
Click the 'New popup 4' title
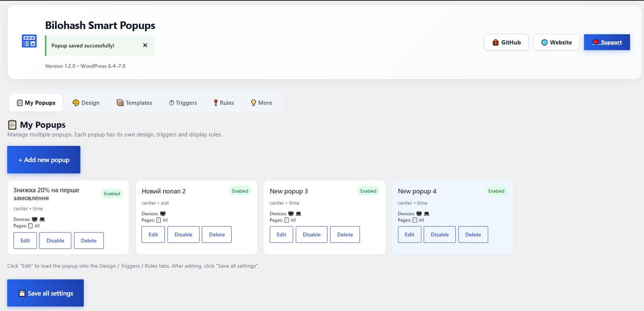(x=417, y=191)
